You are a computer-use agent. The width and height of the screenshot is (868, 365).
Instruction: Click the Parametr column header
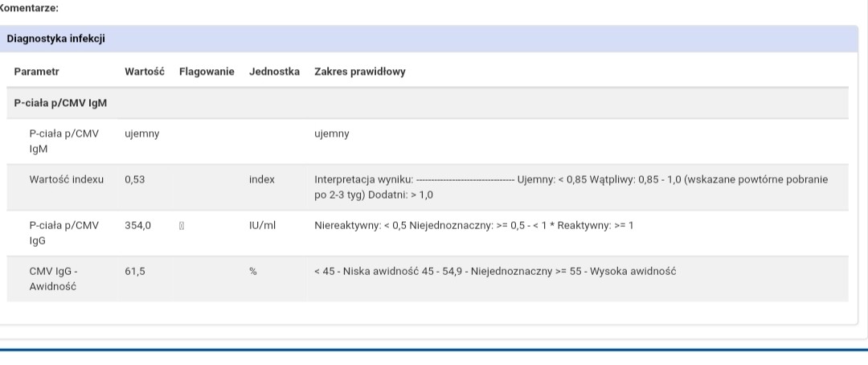(x=36, y=72)
